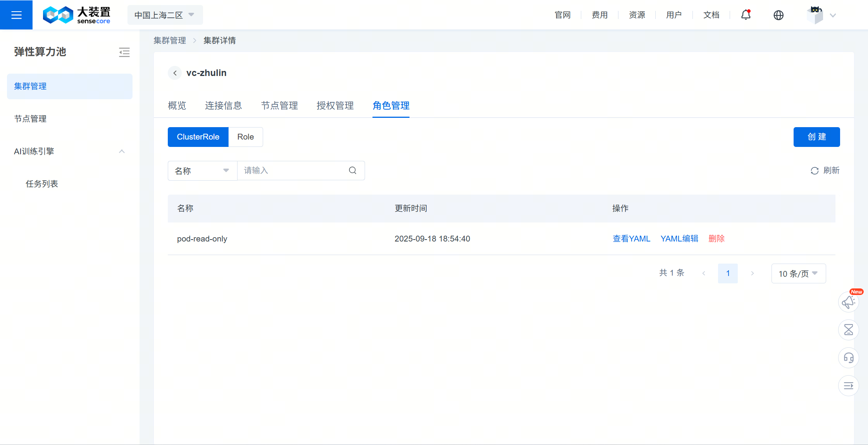Viewport: 868px width, 445px height.
Task: Click the hourglass floating icon
Action: point(848,330)
